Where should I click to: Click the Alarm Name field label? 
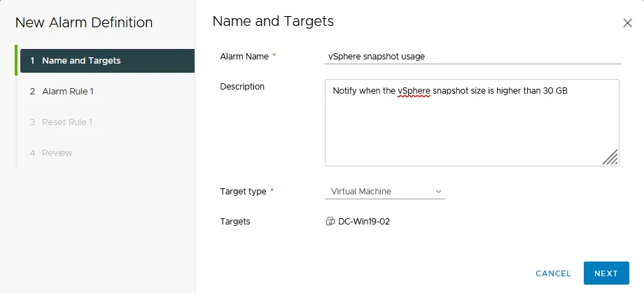pos(244,57)
